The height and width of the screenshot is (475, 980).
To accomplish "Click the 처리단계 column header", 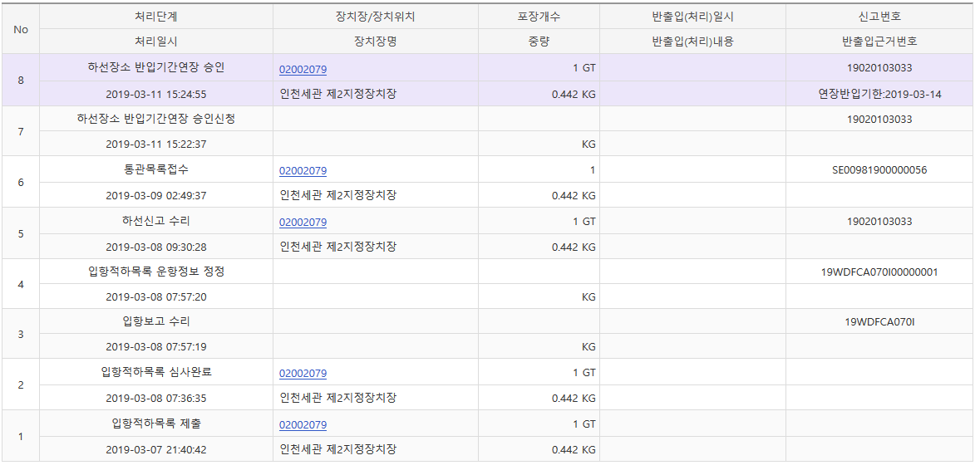I will 155,17.
